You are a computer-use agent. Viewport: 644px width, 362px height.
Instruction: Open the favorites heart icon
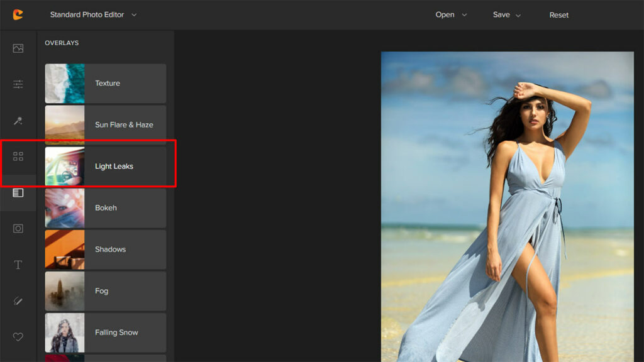point(18,337)
